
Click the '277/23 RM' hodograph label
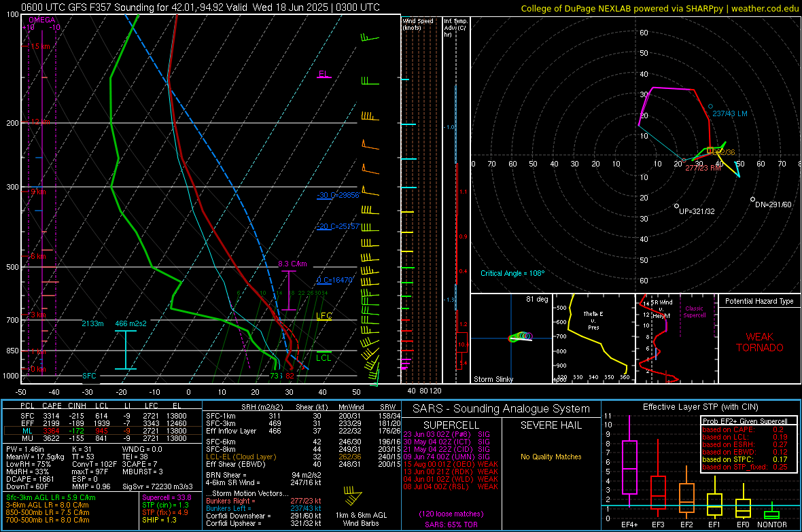point(703,168)
